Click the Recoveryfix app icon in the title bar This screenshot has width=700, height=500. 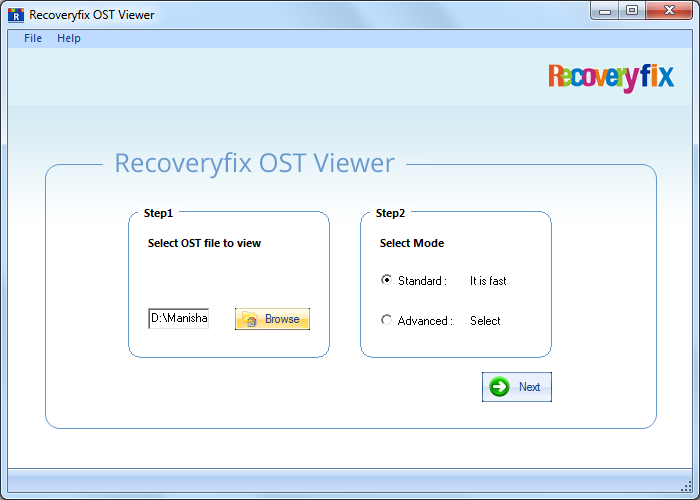pyautogui.click(x=16, y=15)
